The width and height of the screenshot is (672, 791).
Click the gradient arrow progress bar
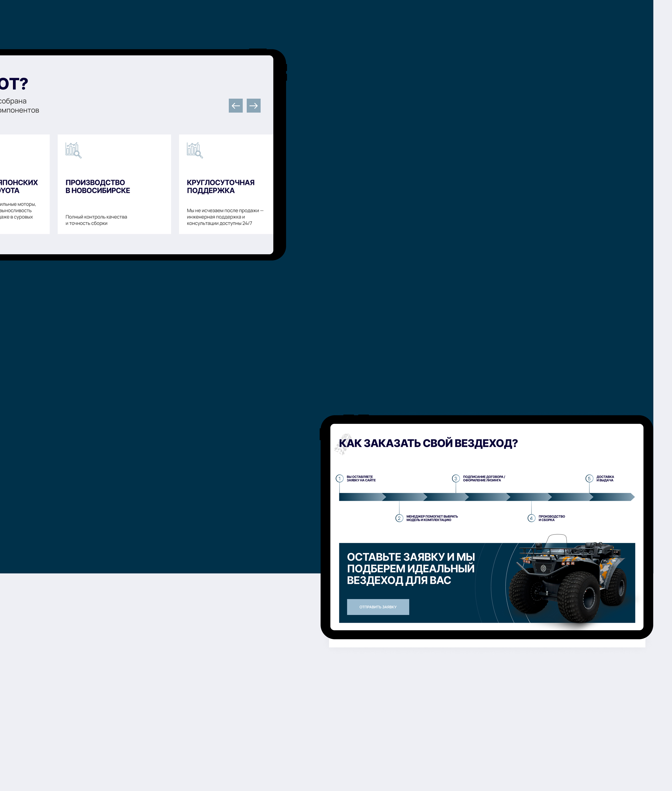click(x=486, y=497)
